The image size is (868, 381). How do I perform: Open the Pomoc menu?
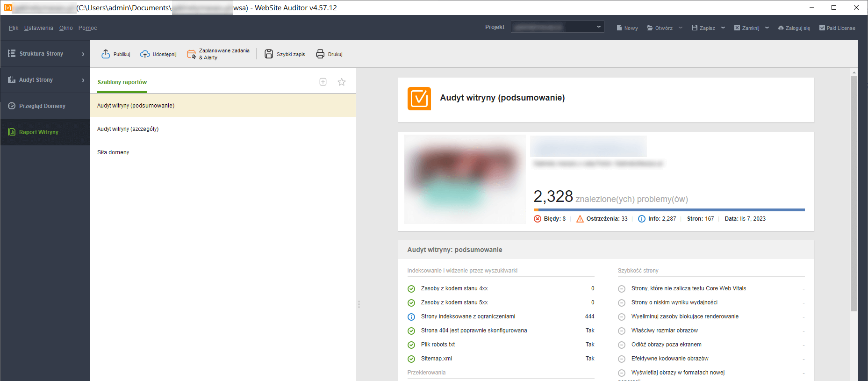pyautogui.click(x=87, y=28)
